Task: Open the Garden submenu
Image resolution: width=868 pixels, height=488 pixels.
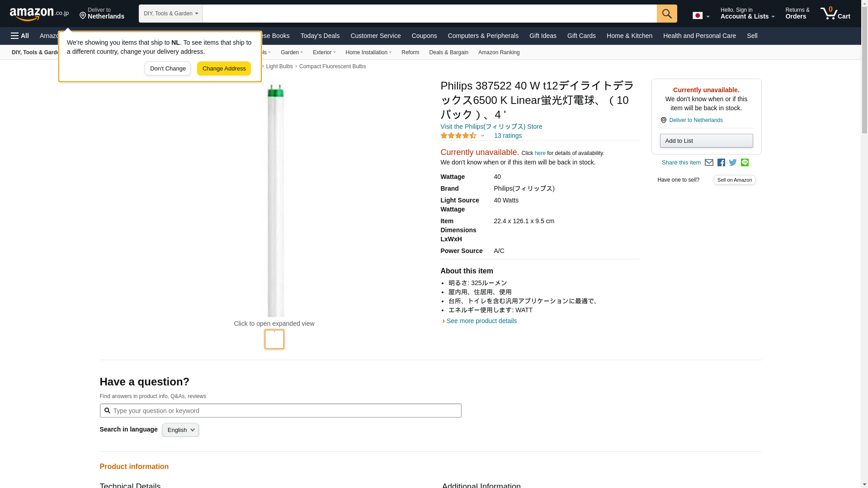Action: [x=292, y=52]
